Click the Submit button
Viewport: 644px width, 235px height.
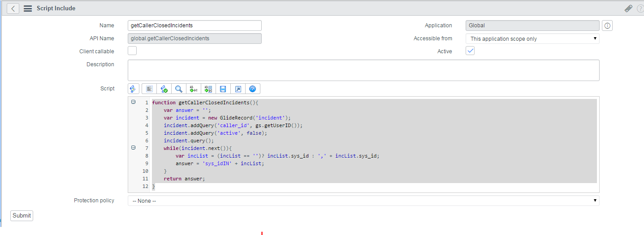click(22, 216)
